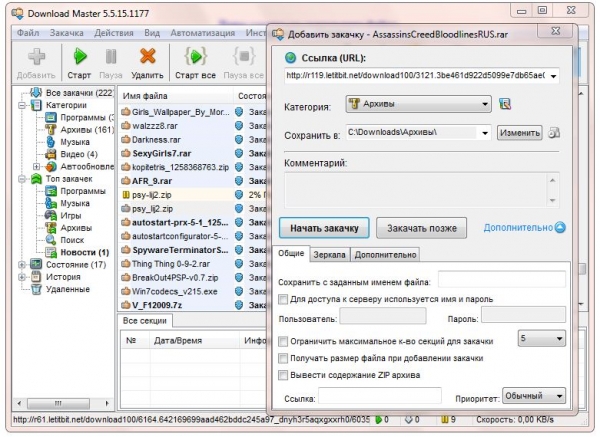Screen dimensions: 600x437
Task: Click the save with given filename field
Action: pos(502,279)
